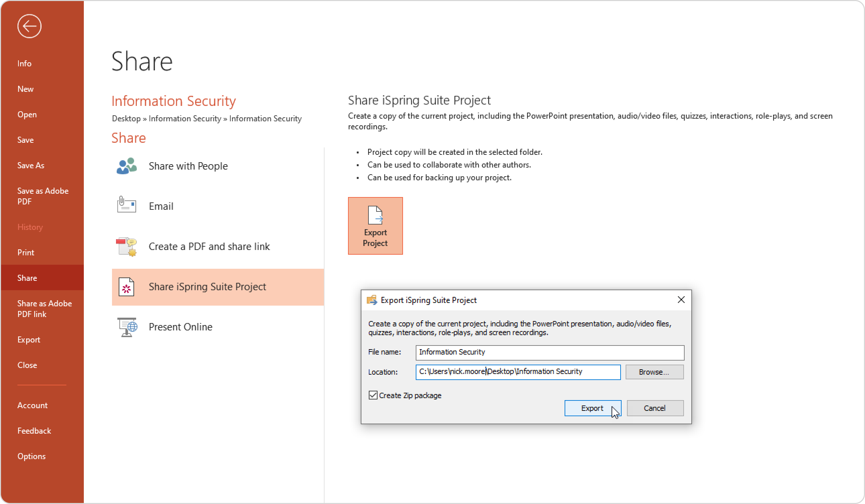
Task: Click the Desktop breadcrumb path text
Action: [207, 118]
